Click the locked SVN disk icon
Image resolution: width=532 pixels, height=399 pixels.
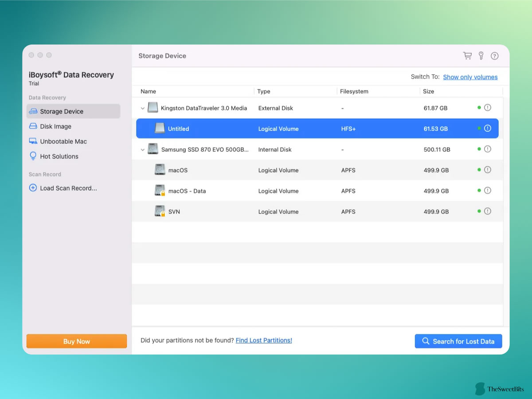160,211
